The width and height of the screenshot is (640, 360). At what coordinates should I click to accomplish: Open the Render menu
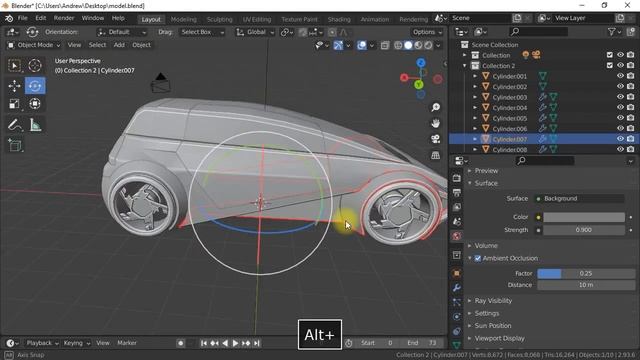coord(64,18)
